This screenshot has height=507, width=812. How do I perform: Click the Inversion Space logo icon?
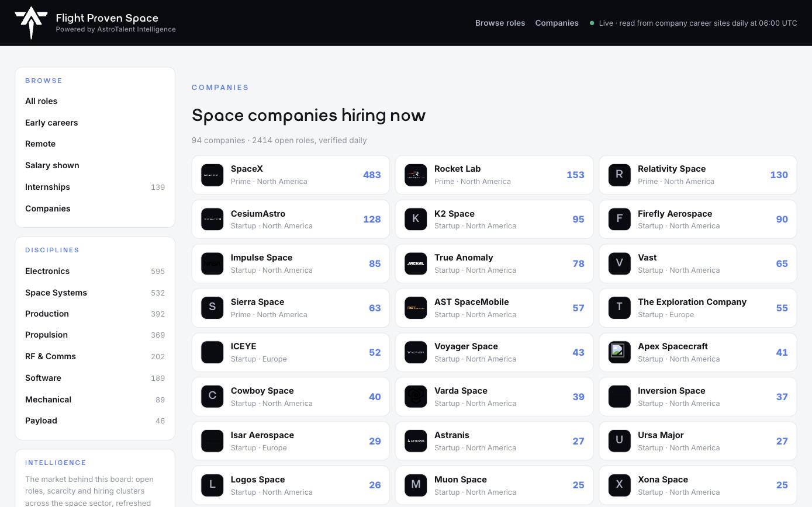pyautogui.click(x=619, y=397)
